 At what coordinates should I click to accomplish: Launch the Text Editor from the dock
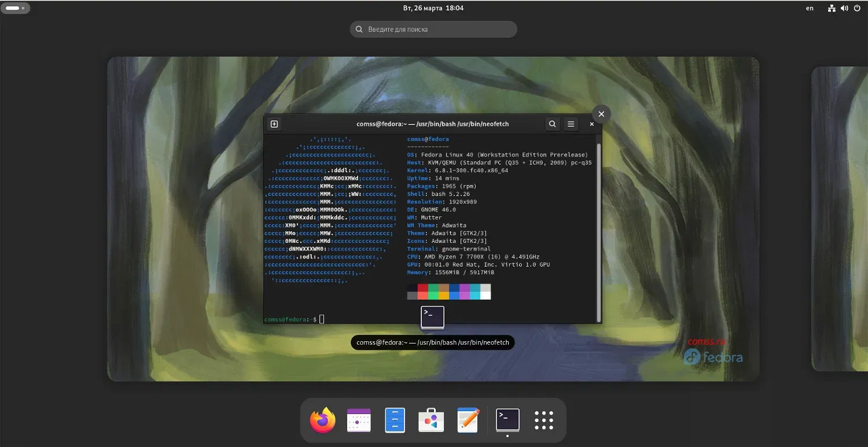click(468, 420)
